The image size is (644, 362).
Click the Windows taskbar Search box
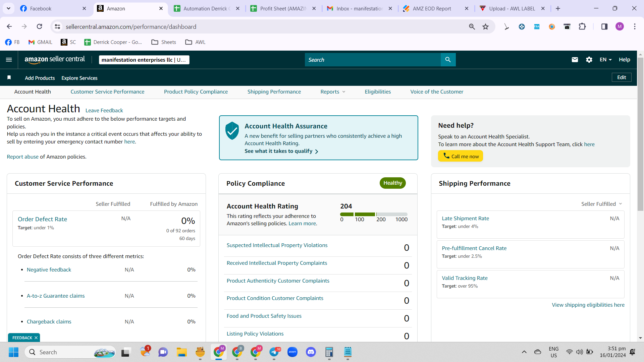pos(70,352)
